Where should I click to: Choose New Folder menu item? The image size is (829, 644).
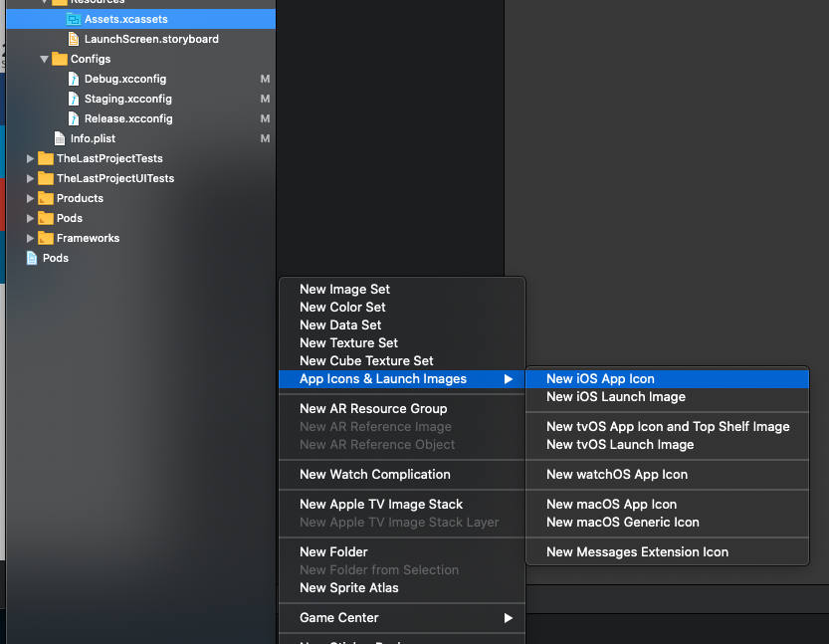(x=402, y=552)
